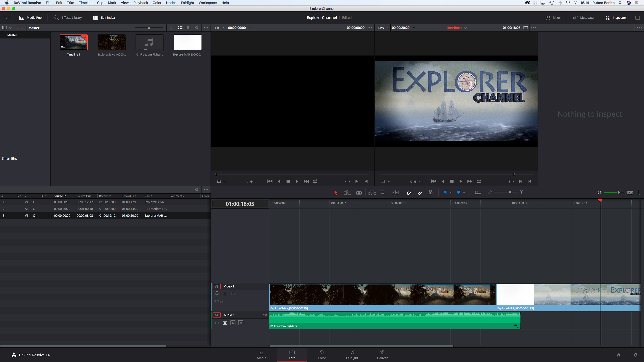
Task: Select the ExplorerMAR clip thumbnail
Action: 187,42
